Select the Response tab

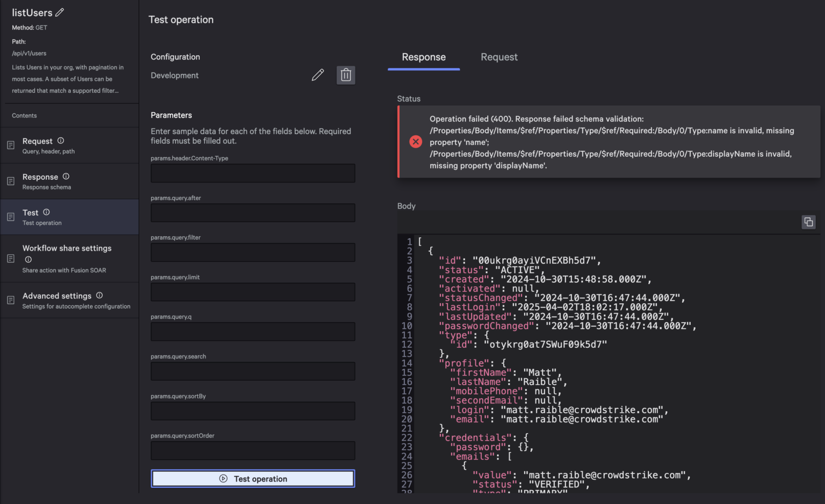tap(423, 57)
